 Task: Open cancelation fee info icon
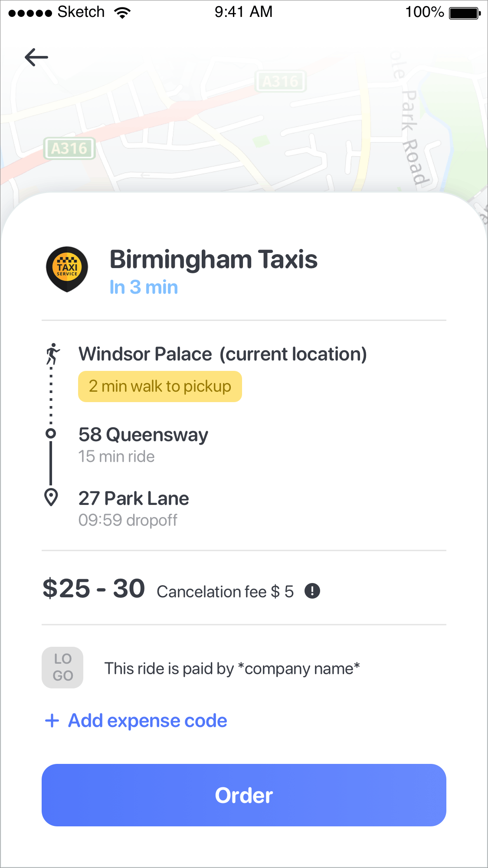point(312,591)
